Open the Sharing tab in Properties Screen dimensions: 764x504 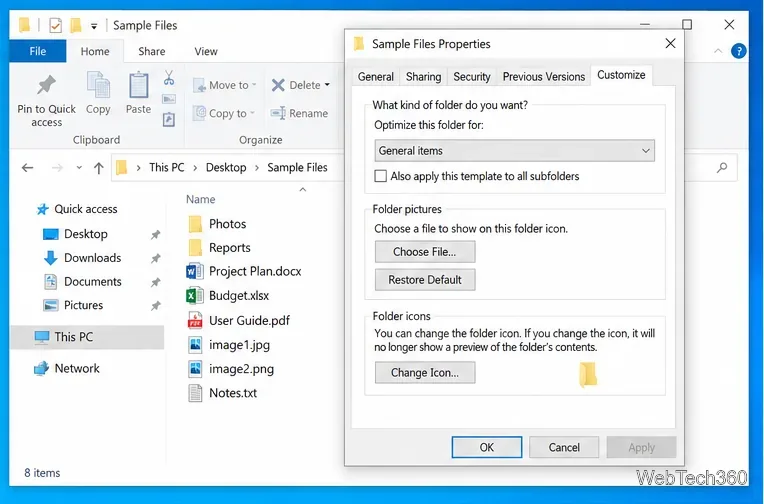[x=423, y=77]
